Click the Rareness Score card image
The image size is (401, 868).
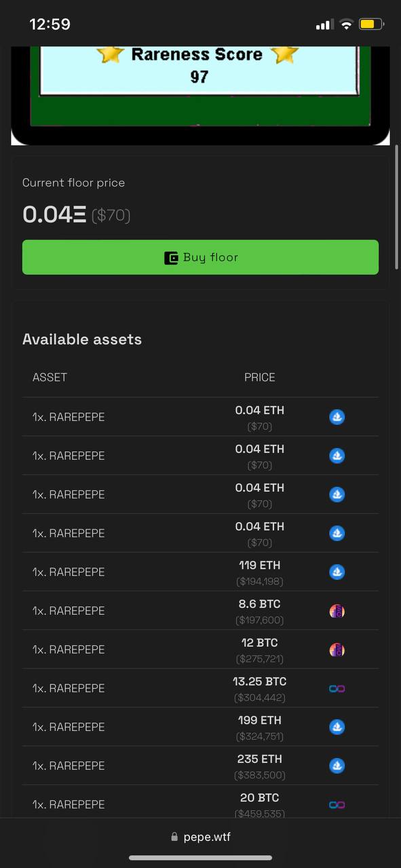(x=200, y=96)
